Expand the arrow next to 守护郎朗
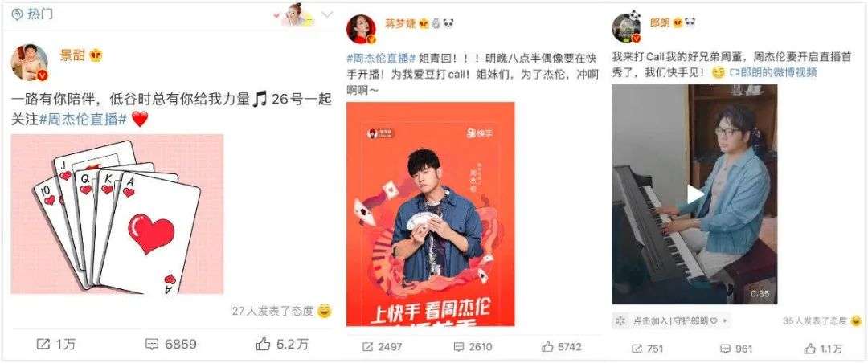This screenshot has width=868, height=363. pyautogui.click(x=724, y=321)
